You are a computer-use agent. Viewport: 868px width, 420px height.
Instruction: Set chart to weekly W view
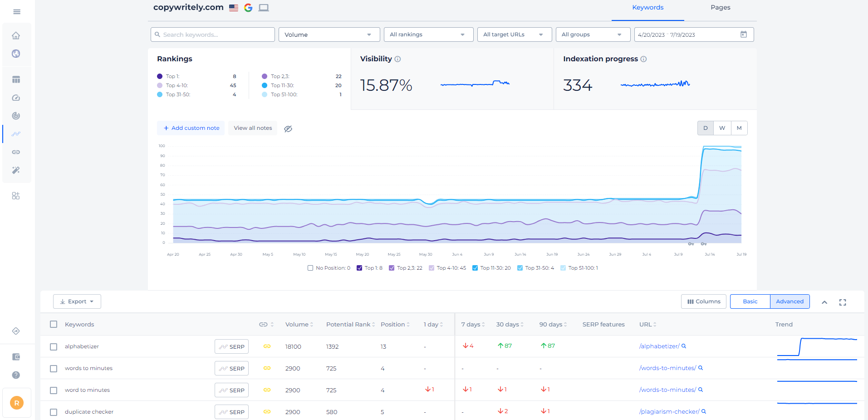[722, 128]
